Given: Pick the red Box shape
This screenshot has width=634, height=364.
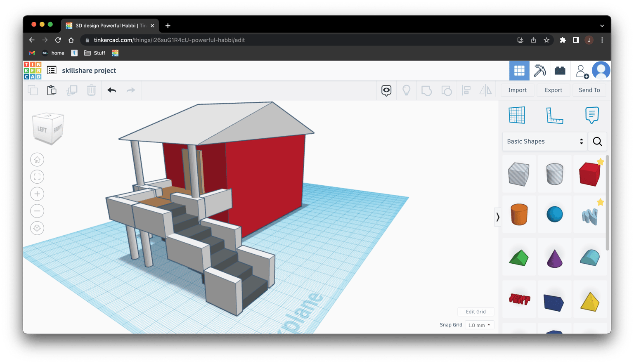Looking at the screenshot, I should (590, 174).
